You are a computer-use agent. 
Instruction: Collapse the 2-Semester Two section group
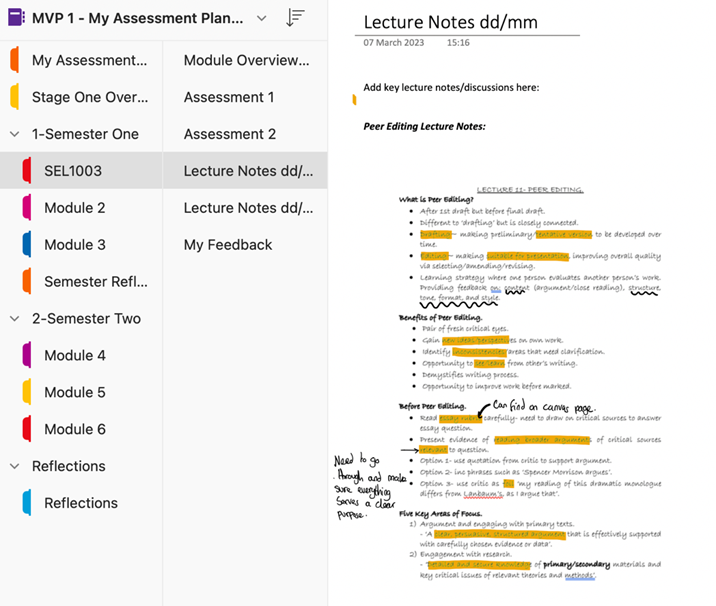tap(14, 319)
